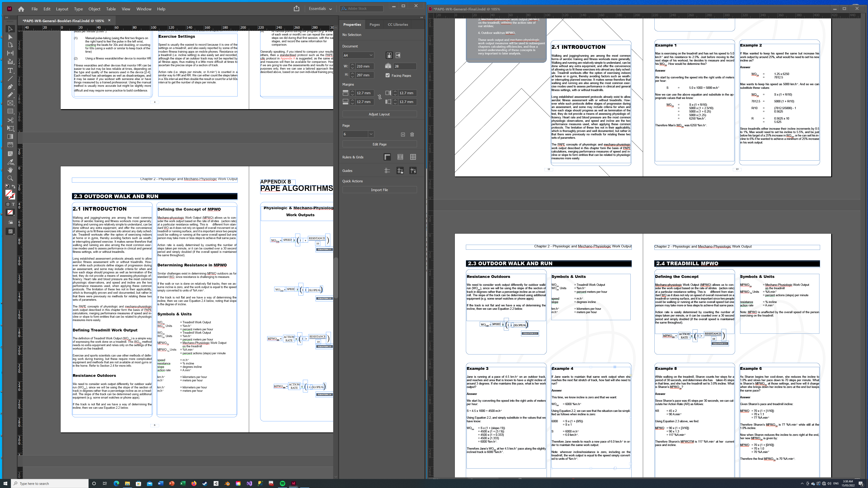Toggle Show Baseline Grid
The width and height of the screenshot is (868, 488).
(400, 157)
